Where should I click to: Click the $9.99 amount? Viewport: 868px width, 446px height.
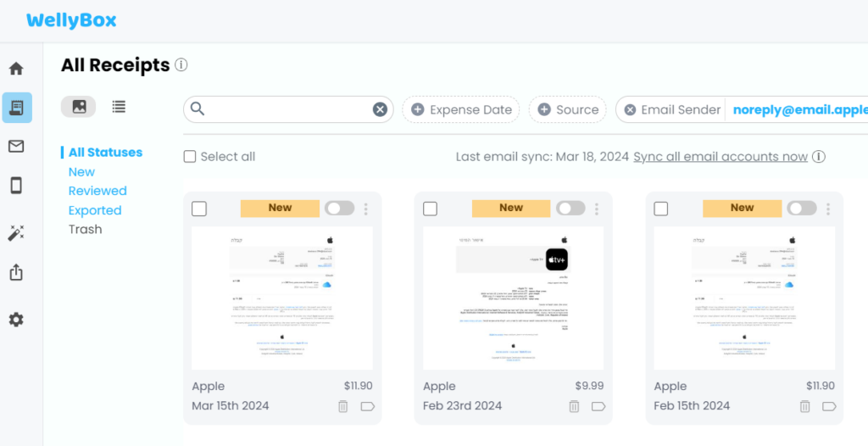point(589,386)
